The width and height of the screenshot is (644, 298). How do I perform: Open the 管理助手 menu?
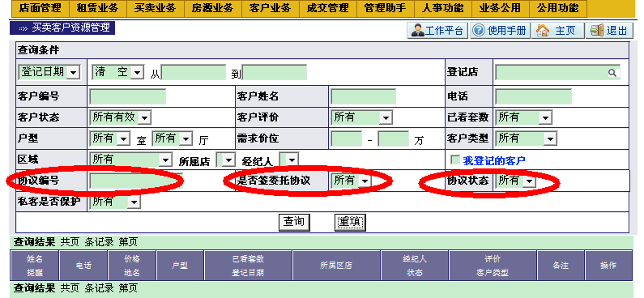point(385,8)
